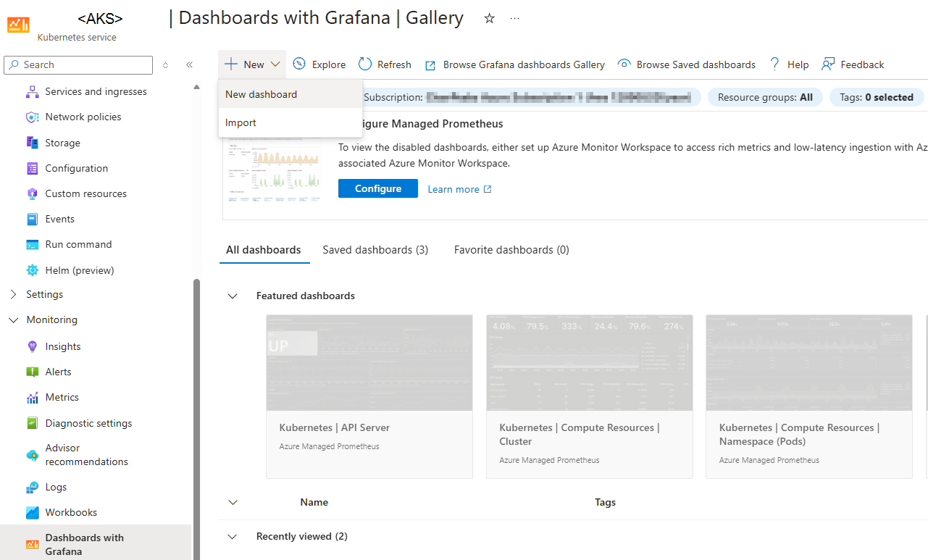Viewport: 928px width, 560px height.
Task: Switch to the Favorite dashboards (0) tab
Action: coord(511,250)
